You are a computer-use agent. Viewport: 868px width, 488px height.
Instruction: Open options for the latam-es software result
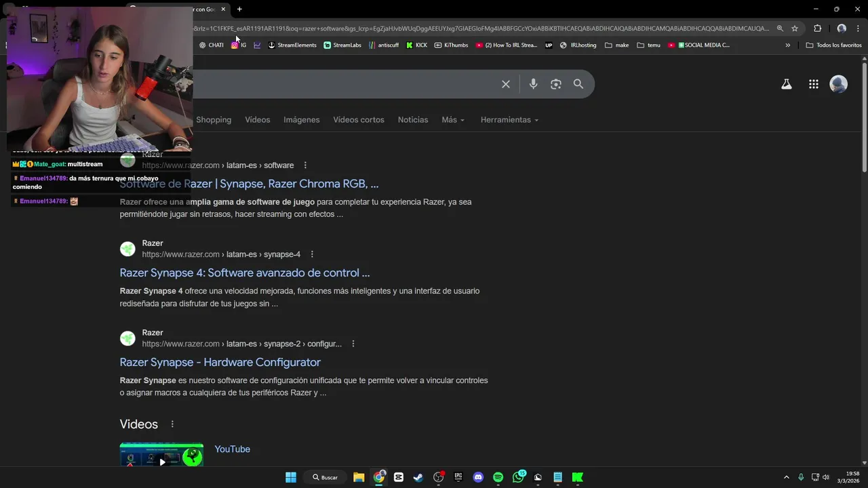click(305, 165)
